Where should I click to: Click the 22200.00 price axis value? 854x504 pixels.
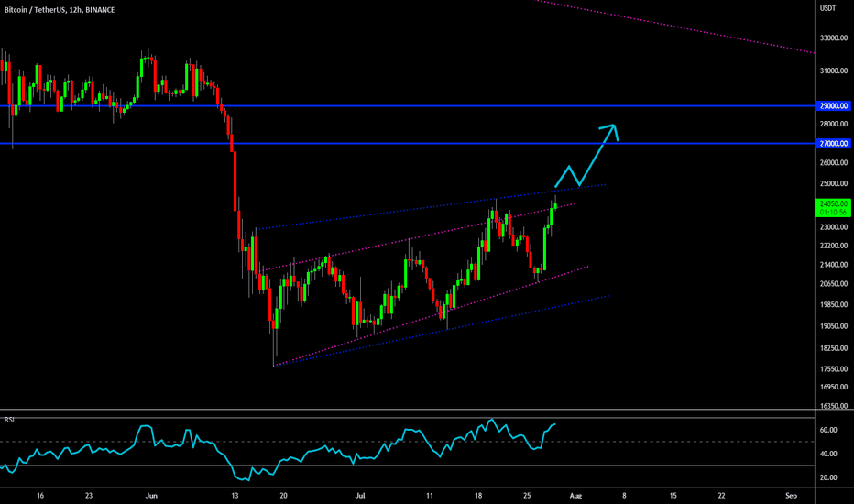coord(834,246)
